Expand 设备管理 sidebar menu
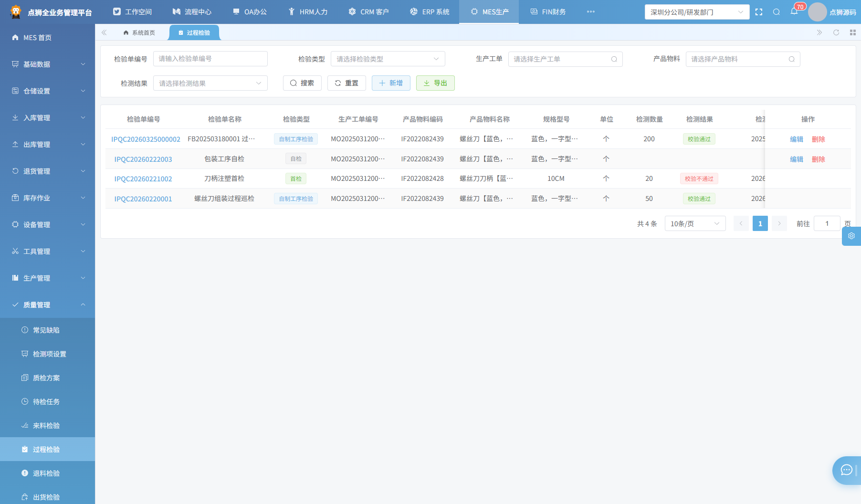This screenshot has width=861, height=504. click(x=47, y=224)
